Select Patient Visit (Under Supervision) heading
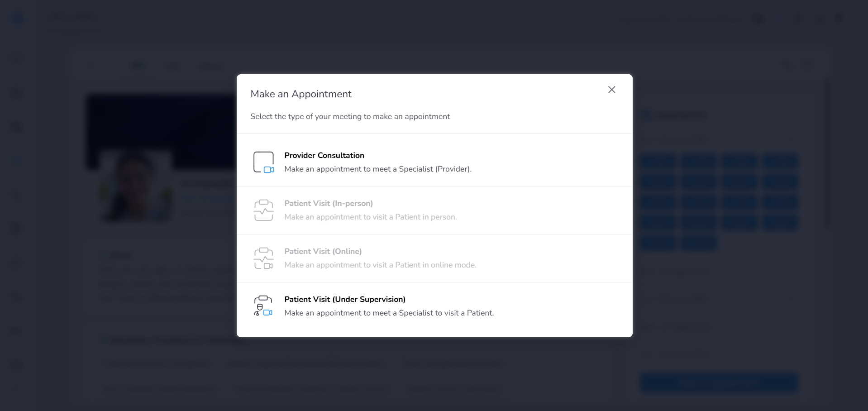The width and height of the screenshot is (868, 411). [x=345, y=299]
